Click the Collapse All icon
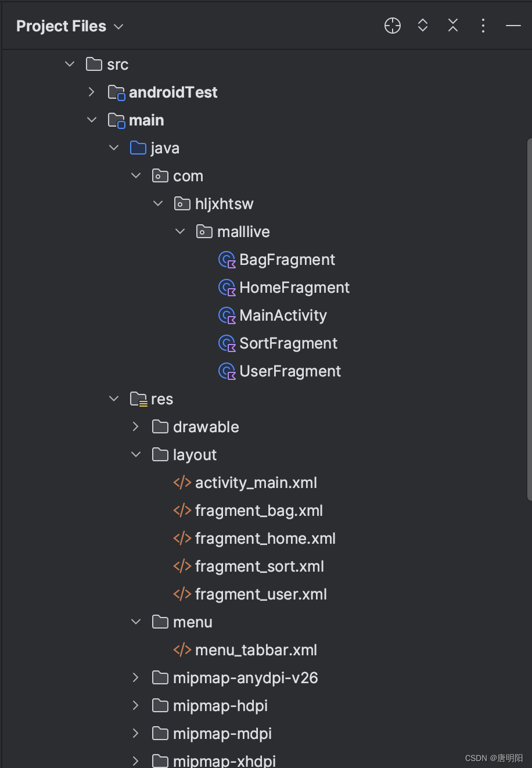 tap(453, 26)
